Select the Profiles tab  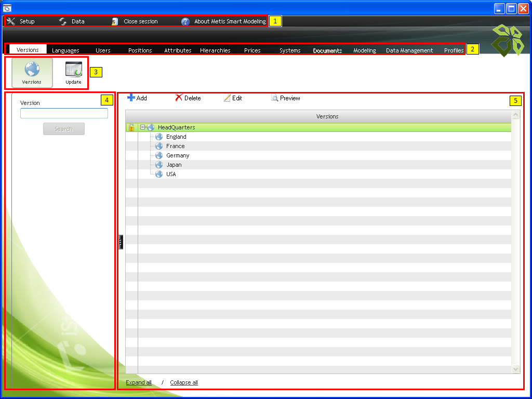(x=454, y=50)
